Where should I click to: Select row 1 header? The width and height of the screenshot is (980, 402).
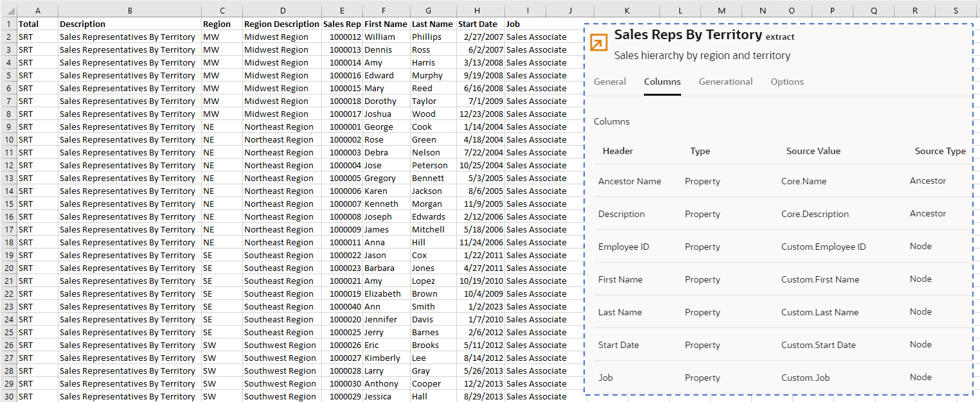pos(8,24)
